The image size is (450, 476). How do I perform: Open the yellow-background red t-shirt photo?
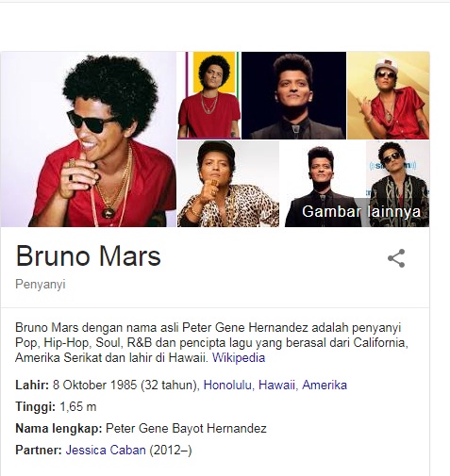click(209, 95)
